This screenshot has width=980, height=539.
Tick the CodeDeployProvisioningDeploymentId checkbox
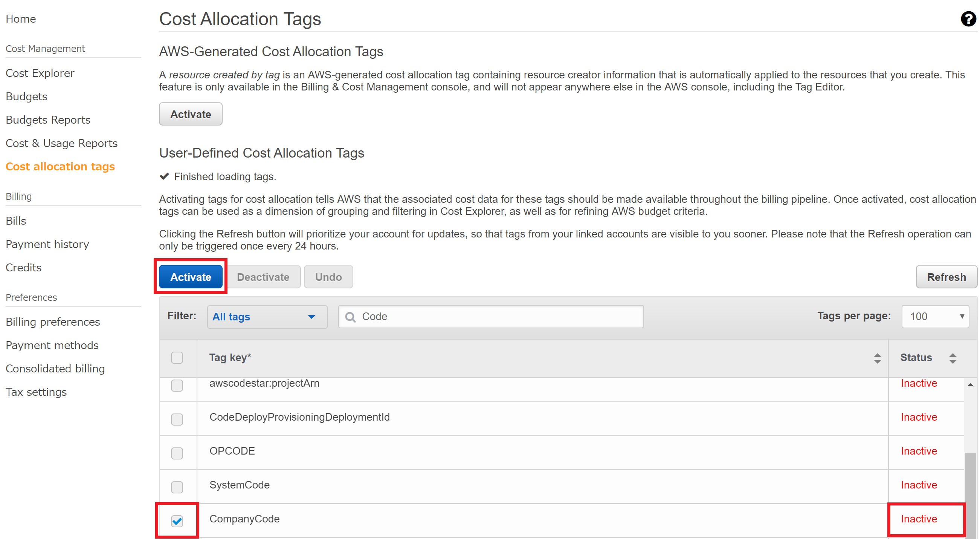[x=177, y=419]
